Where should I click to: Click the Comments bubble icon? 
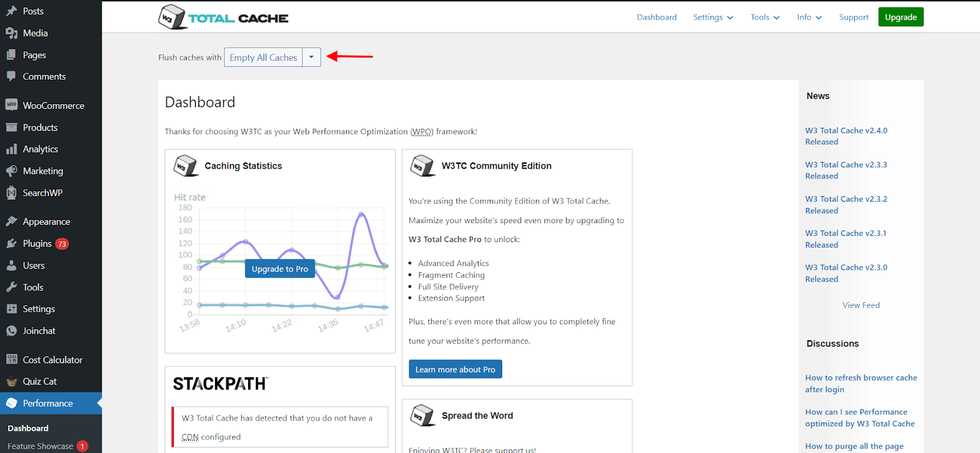[x=12, y=77]
